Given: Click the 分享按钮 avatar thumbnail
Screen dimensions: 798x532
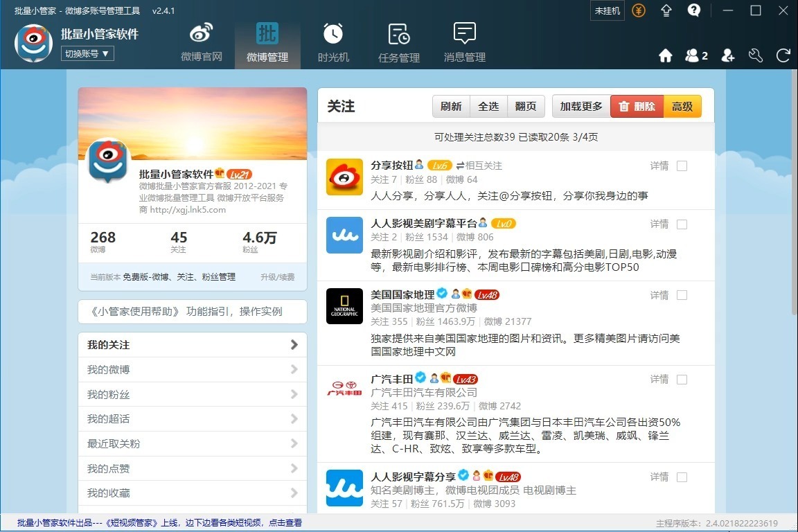Looking at the screenshot, I should point(344,177).
